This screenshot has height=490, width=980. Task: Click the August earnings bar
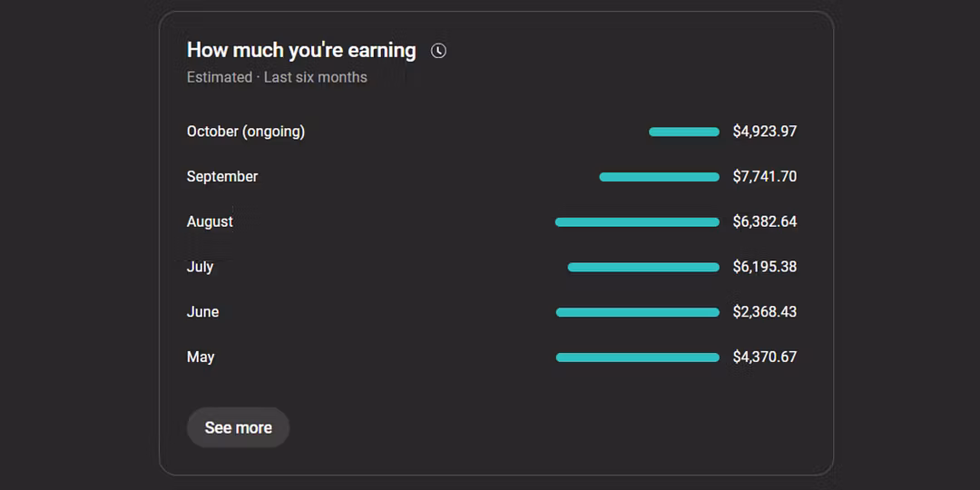637,222
